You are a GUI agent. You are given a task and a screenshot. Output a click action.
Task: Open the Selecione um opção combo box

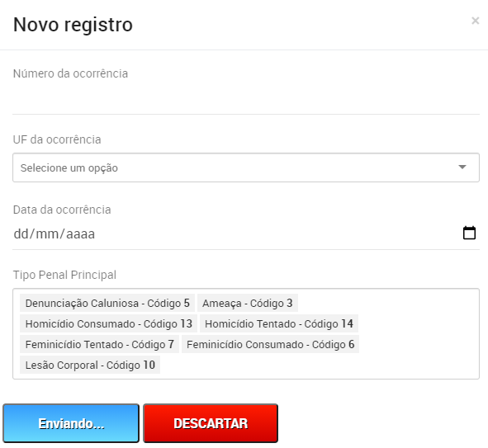246,167
